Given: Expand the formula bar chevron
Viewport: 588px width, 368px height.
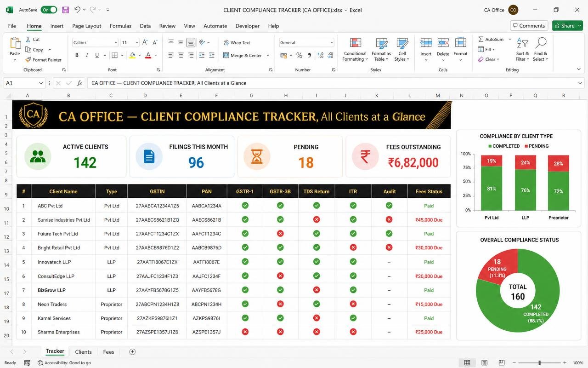Looking at the screenshot, I should coord(580,83).
